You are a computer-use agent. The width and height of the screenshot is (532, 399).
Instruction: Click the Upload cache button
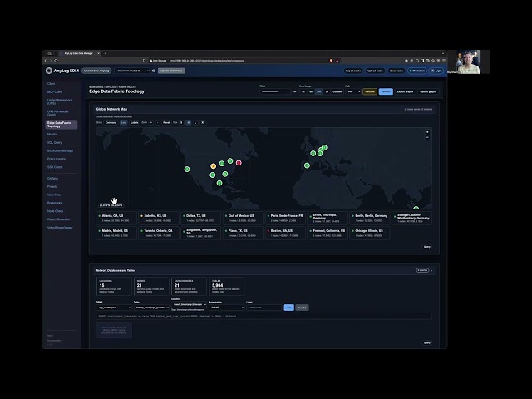[x=375, y=71]
